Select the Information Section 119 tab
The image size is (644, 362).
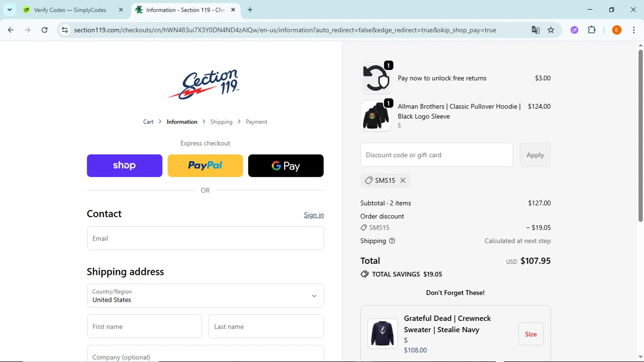click(x=185, y=10)
